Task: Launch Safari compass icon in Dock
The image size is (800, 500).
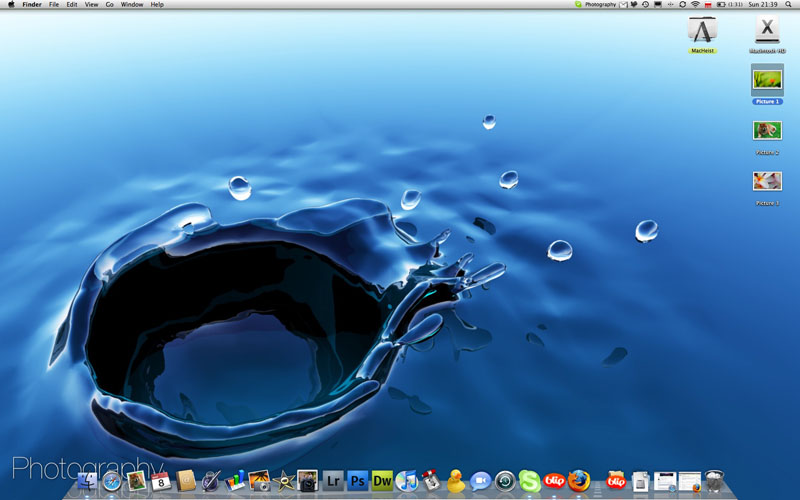Action: (112, 481)
